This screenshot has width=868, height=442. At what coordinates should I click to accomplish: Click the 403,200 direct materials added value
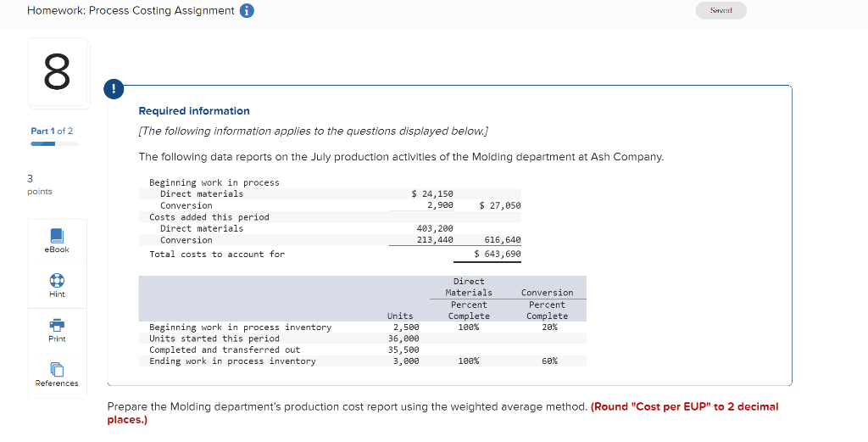click(435, 229)
